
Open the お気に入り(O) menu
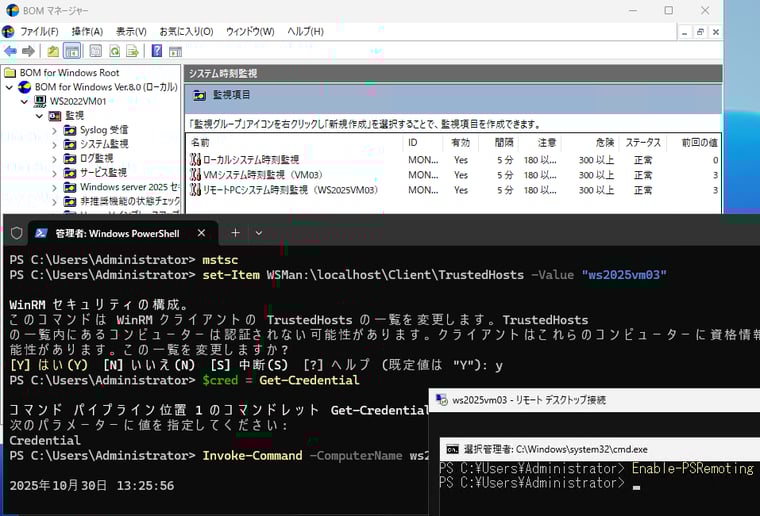point(187,31)
